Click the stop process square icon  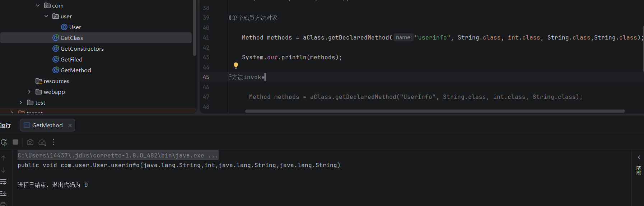(15, 142)
